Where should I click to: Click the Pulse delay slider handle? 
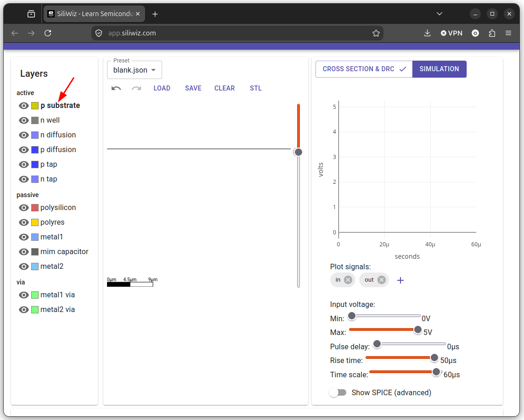coord(377,344)
